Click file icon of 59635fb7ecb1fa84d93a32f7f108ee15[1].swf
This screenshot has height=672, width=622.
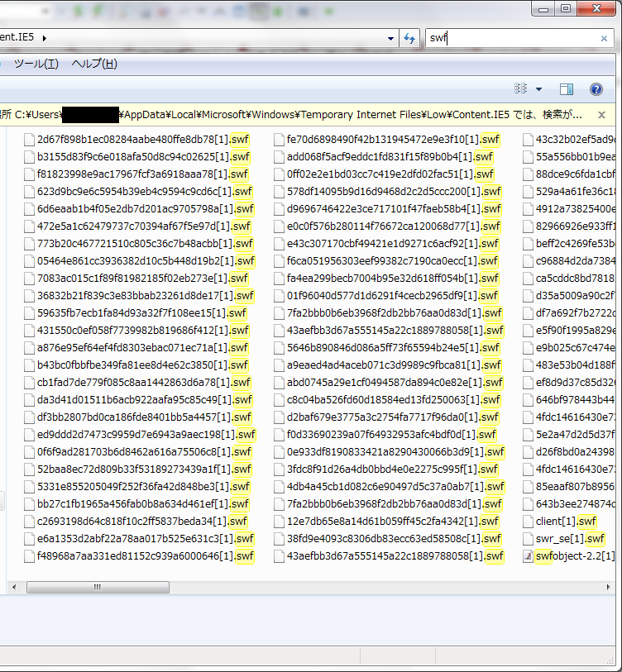pos(29,313)
